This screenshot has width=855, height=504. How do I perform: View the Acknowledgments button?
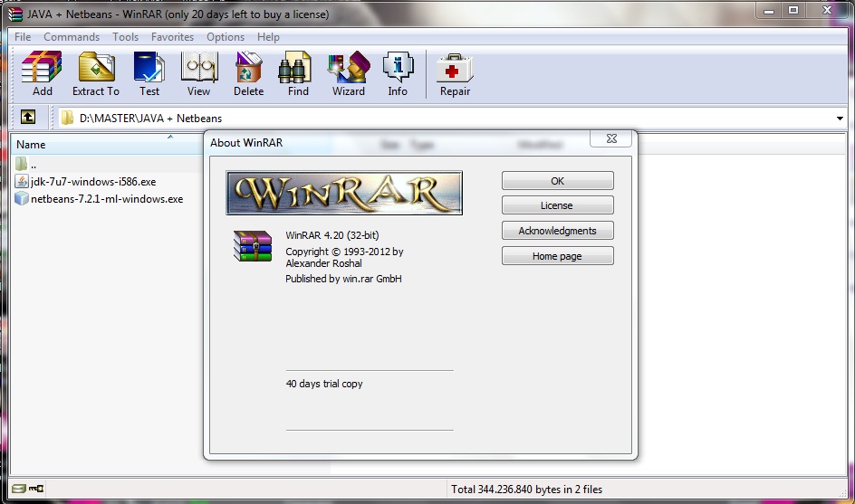(557, 231)
